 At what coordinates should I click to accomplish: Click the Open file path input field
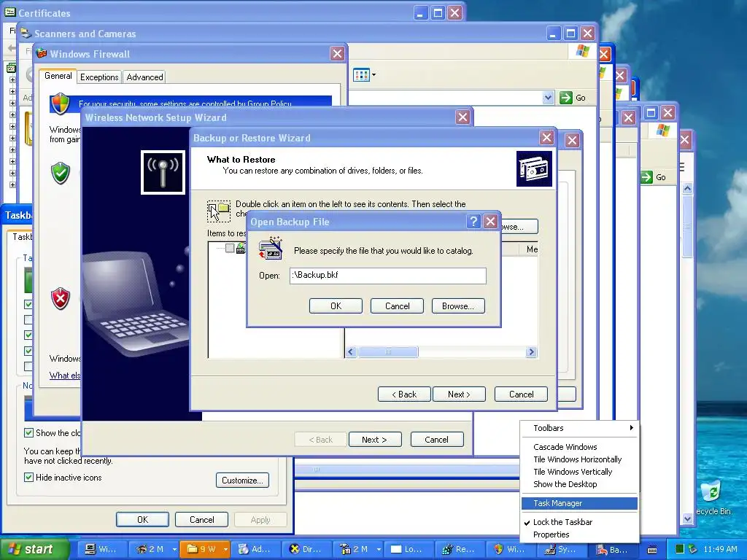388,275
